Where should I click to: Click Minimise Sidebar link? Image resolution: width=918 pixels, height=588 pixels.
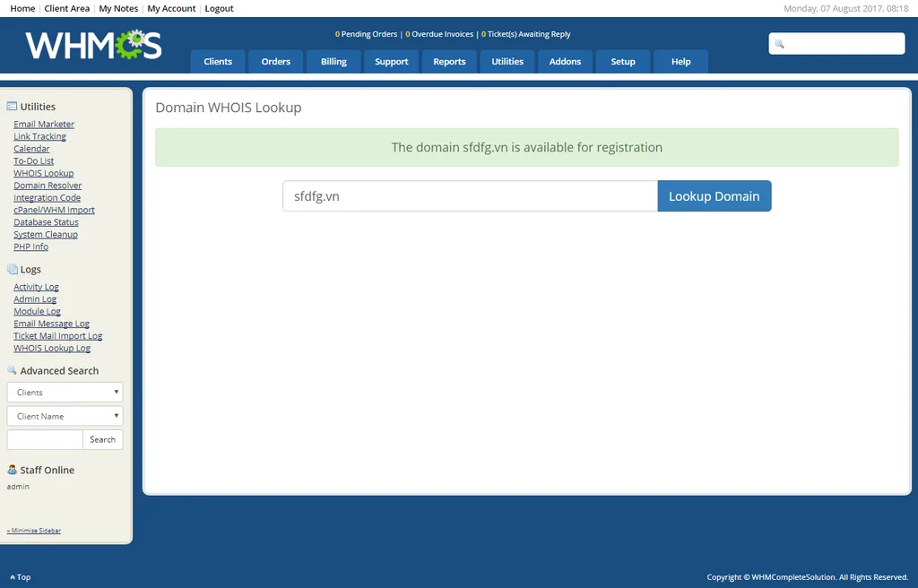click(34, 531)
